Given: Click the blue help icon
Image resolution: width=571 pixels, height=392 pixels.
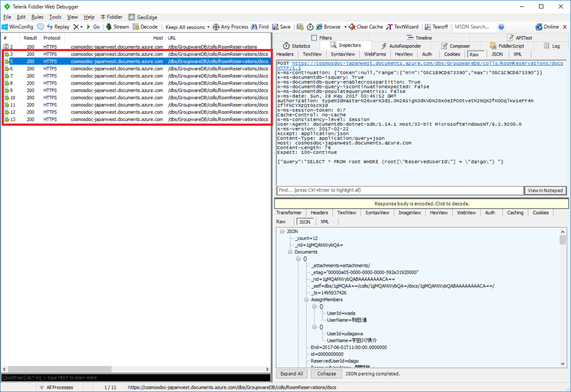Looking at the screenshot, I should tap(501, 27).
